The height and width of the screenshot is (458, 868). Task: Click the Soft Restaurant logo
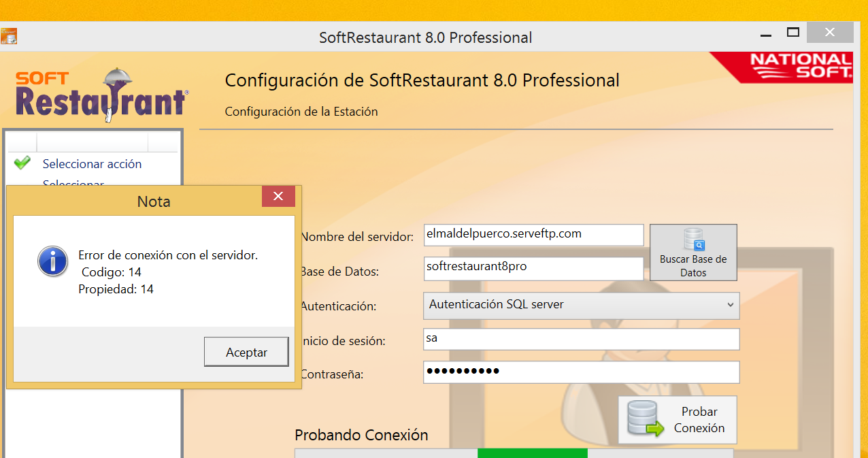[x=101, y=95]
